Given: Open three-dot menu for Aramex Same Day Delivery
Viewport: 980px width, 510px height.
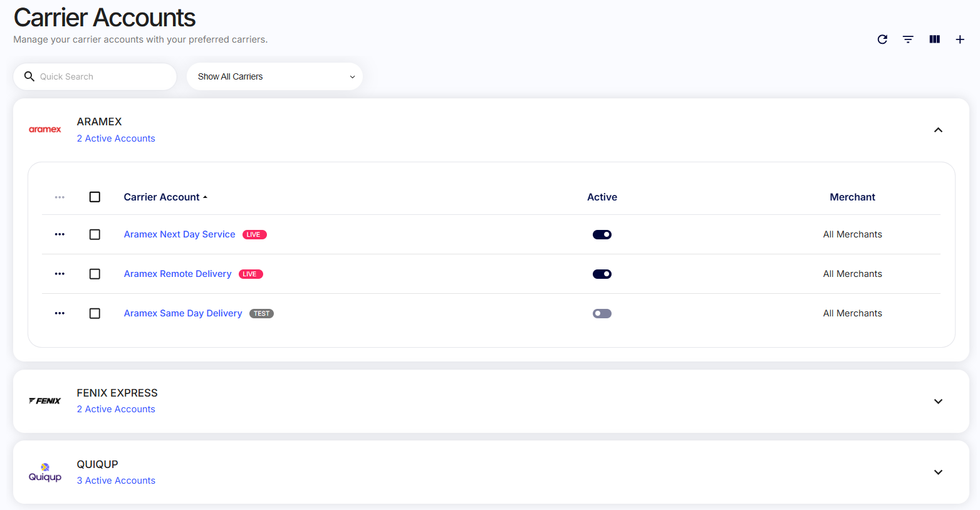Looking at the screenshot, I should (60, 313).
